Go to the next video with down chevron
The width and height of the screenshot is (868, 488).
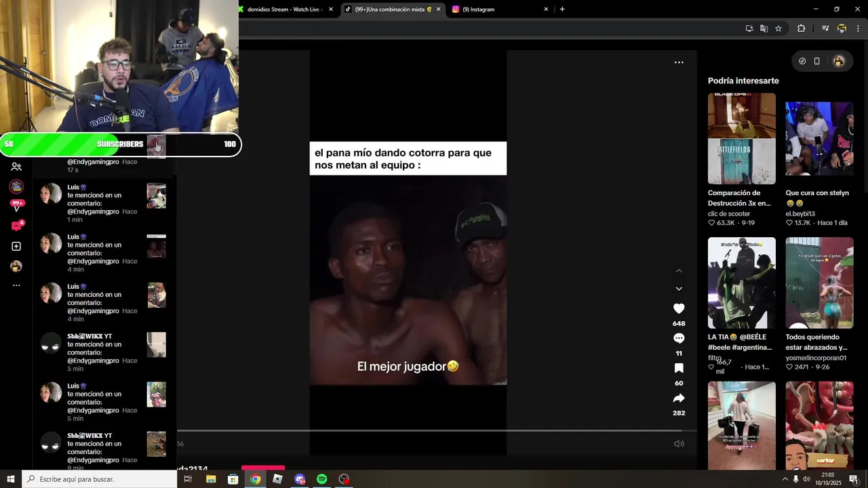click(679, 289)
